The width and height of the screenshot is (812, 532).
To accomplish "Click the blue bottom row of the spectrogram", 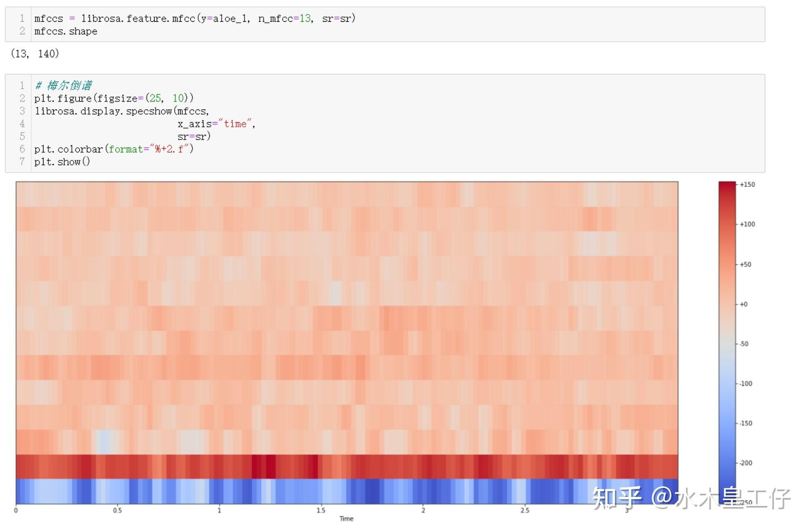I will (x=345, y=491).
